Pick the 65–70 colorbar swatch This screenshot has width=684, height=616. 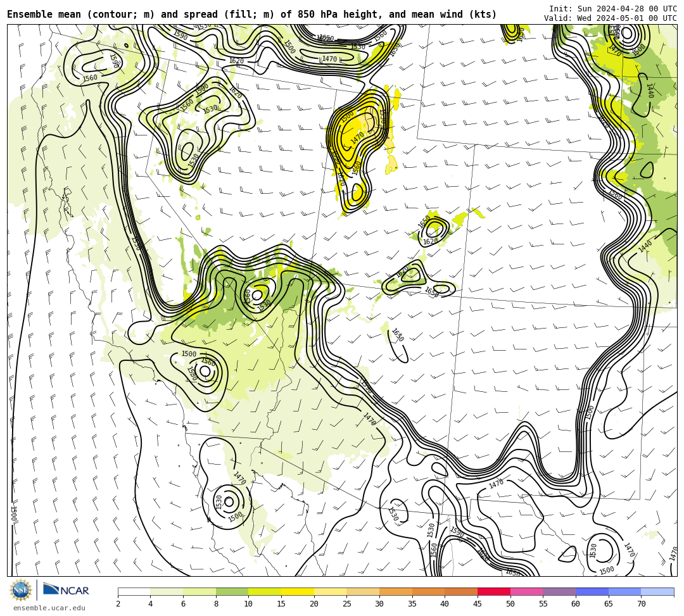(624, 592)
